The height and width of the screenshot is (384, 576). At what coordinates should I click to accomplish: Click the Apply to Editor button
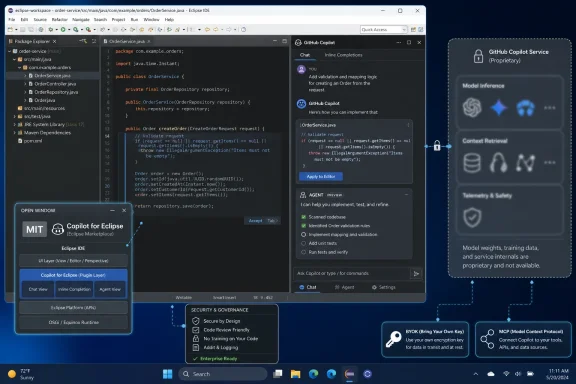click(x=321, y=176)
